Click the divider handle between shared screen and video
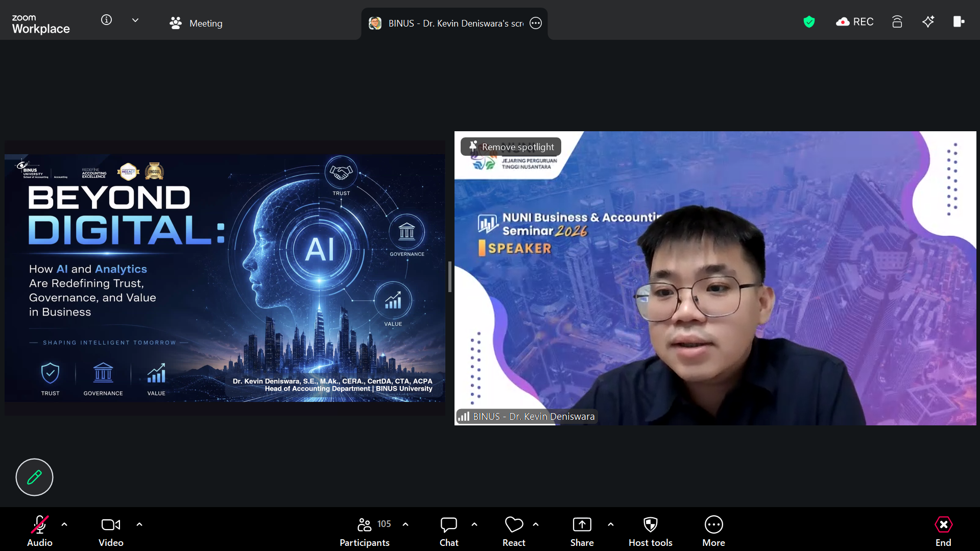 pos(449,276)
